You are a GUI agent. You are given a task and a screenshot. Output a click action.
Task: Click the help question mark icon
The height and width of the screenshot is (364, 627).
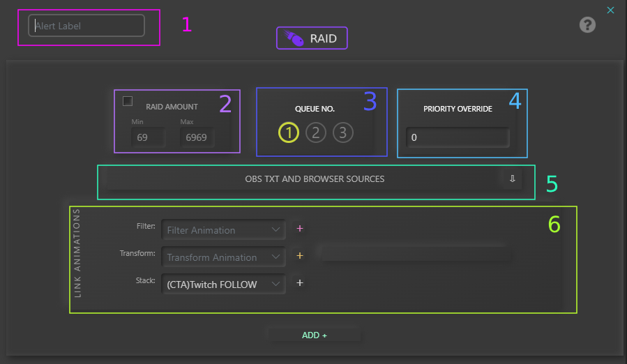(x=587, y=25)
